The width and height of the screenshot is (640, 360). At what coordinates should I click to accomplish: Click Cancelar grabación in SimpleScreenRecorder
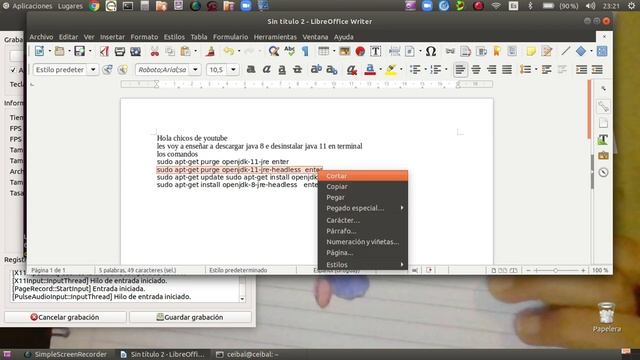[x=65, y=317]
